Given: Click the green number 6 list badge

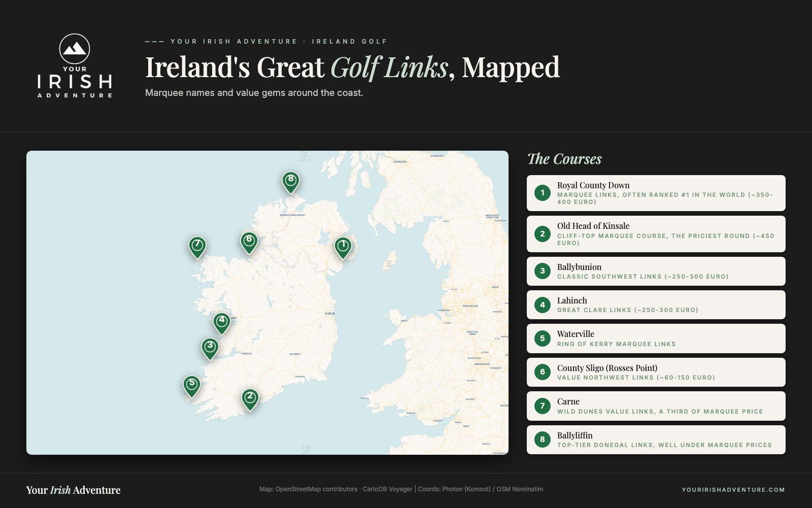Looking at the screenshot, I should (543, 372).
